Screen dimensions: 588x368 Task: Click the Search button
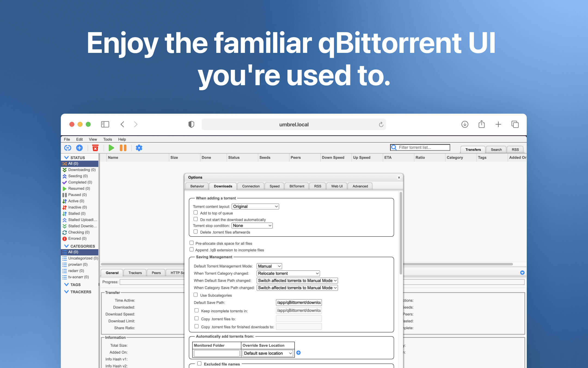pos(496,149)
